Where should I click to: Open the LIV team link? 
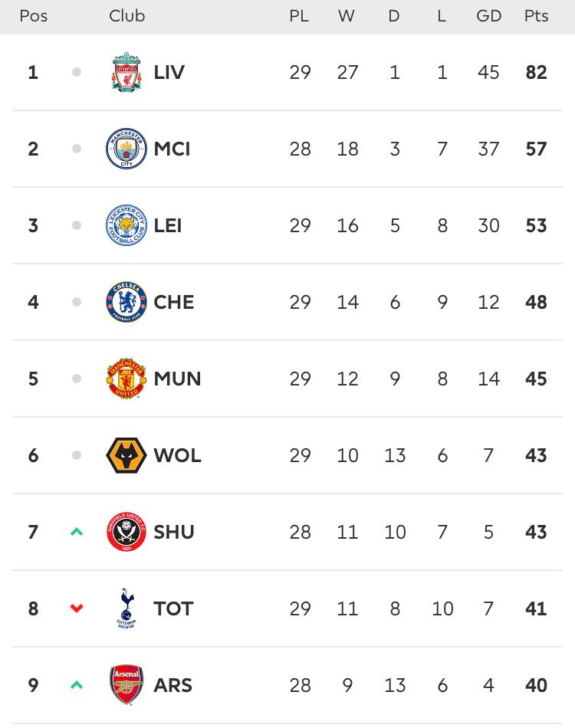pos(169,72)
